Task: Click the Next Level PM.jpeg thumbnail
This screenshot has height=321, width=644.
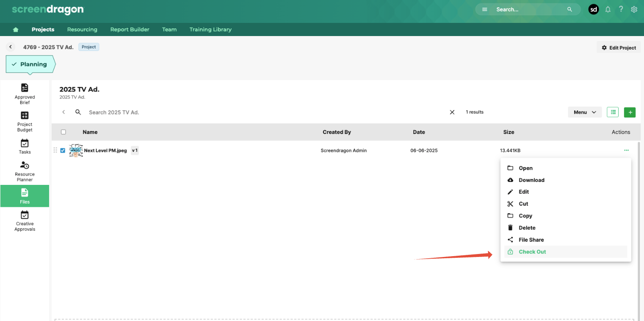Action: (x=76, y=151)
